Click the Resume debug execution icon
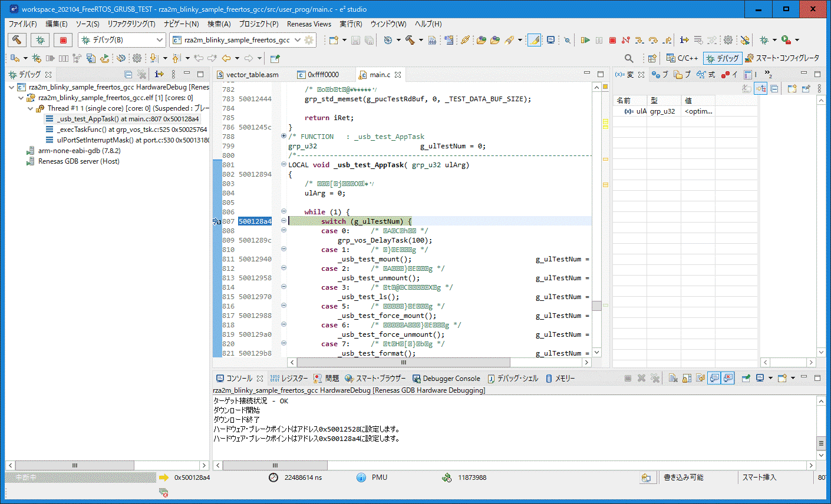 [585, 40]
